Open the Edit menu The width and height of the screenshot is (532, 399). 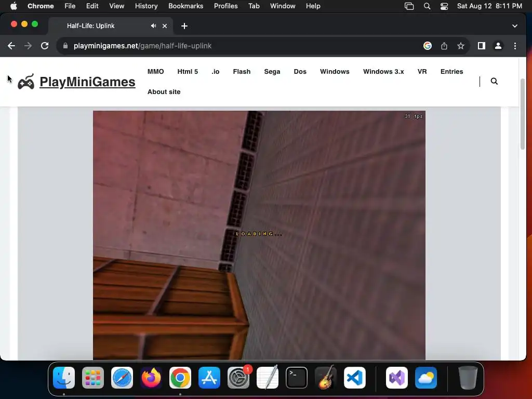pos(92,6)
